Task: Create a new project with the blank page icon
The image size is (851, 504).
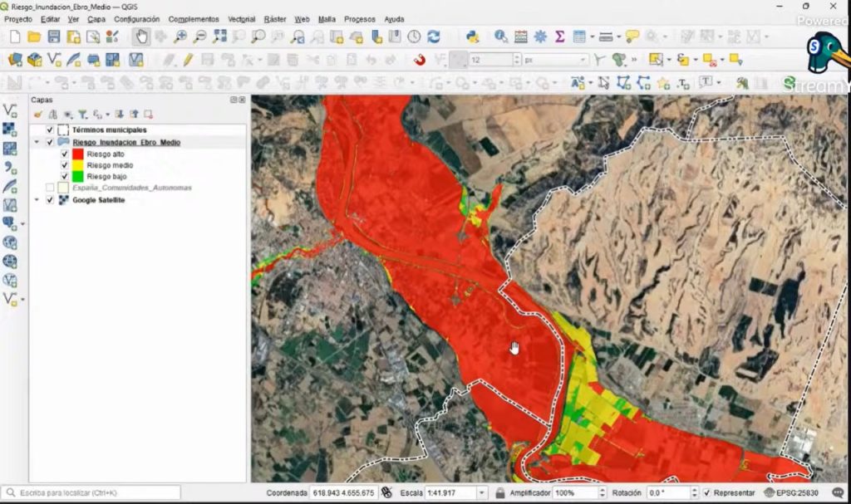Action: [x=15, y=37]
